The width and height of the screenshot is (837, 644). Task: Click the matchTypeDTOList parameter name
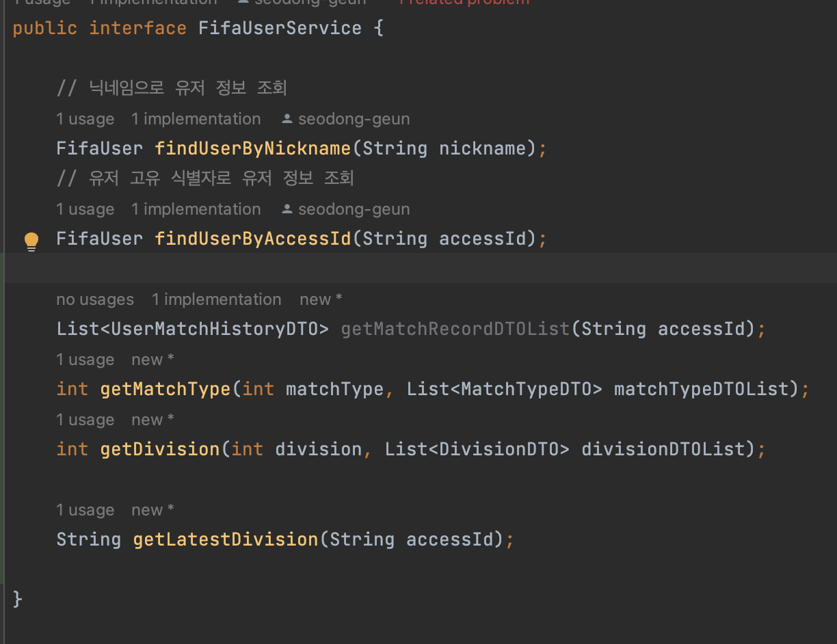702,389
